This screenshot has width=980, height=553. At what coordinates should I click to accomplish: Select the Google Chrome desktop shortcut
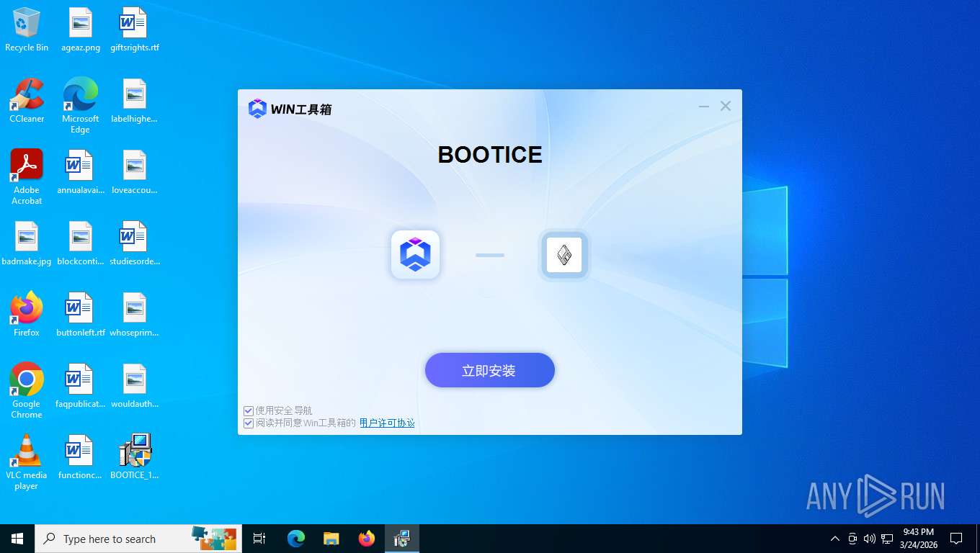[27, 391]
